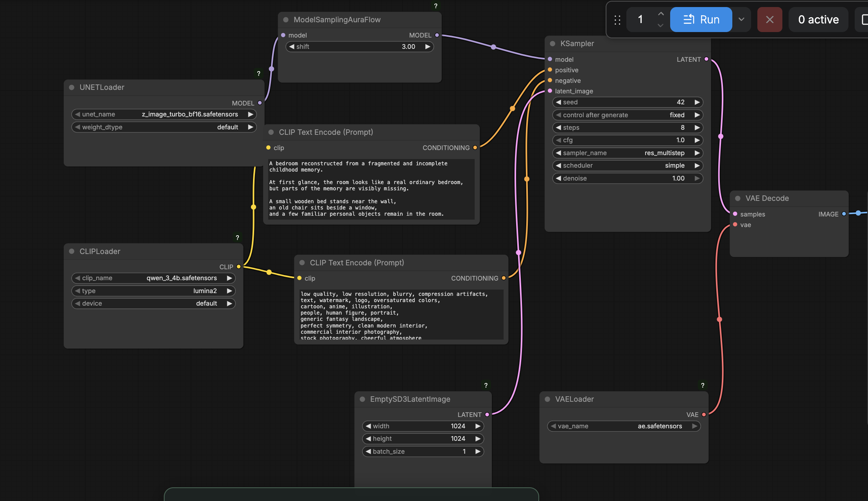Increase the steps value with right arrow

[697, 128]
